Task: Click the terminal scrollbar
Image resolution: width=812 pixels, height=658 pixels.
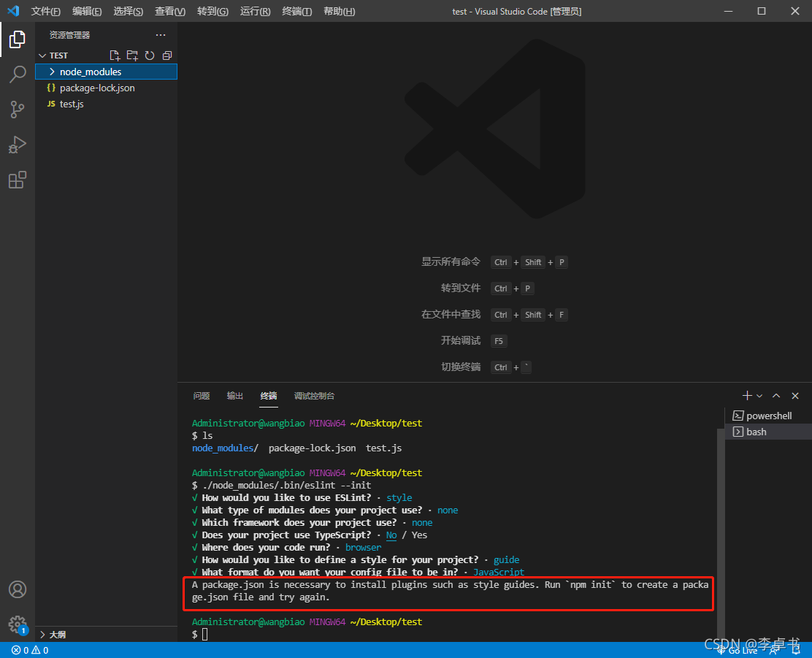Action: click(x=721, y=534)
